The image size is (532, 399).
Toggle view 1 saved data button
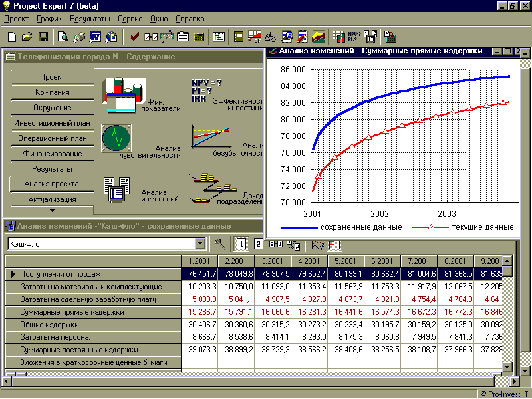click(x=241, y=244)
